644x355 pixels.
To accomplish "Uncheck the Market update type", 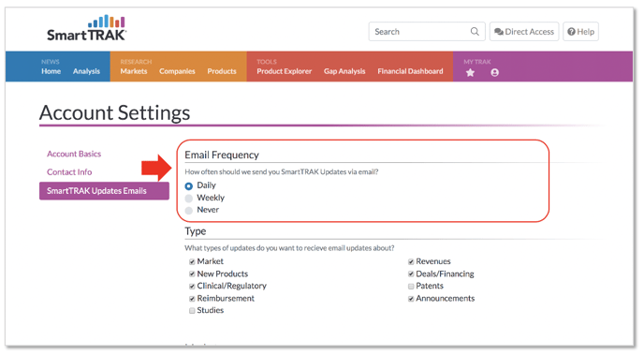I will [192, 261].
